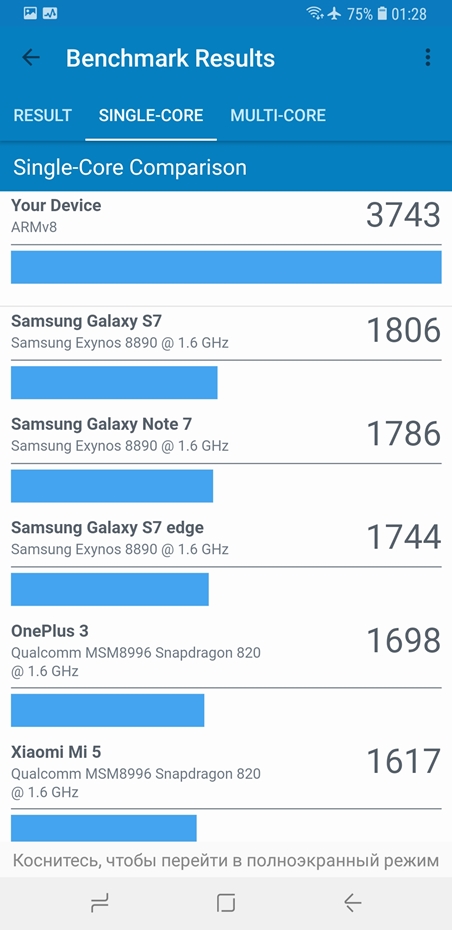Viewport: 452px width, 930px height.
Task: Tap the battery status icon
Action: coord(383,13)
